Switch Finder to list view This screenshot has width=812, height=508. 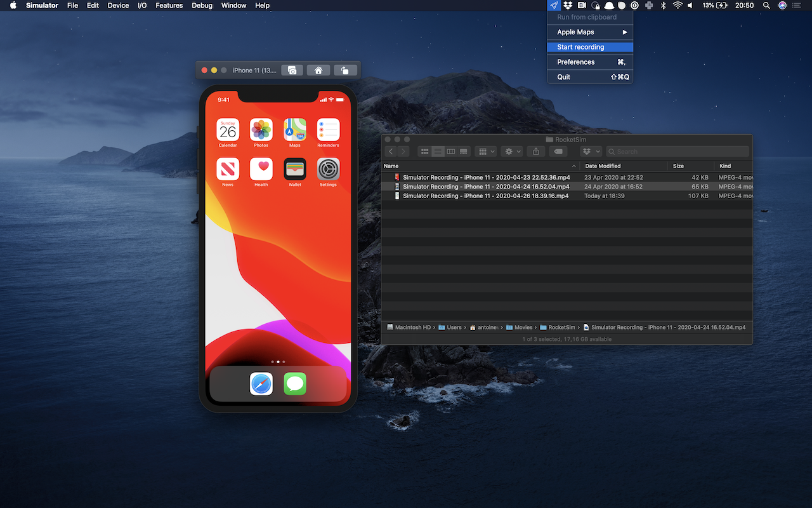click(438, 152)
